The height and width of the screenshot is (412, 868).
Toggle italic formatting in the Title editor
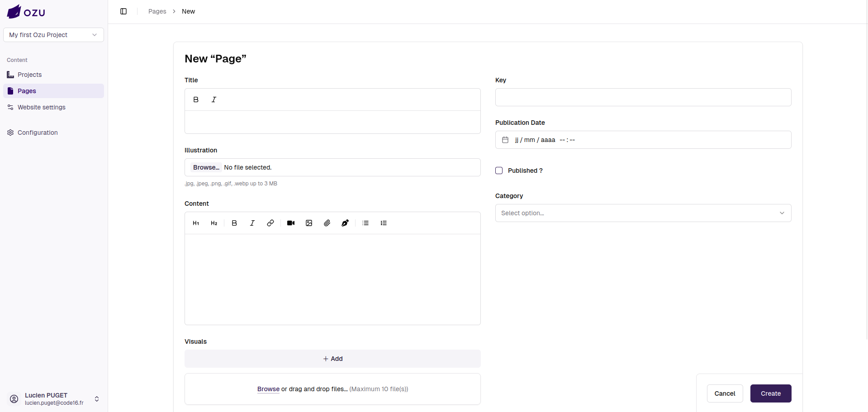(213, 99)
